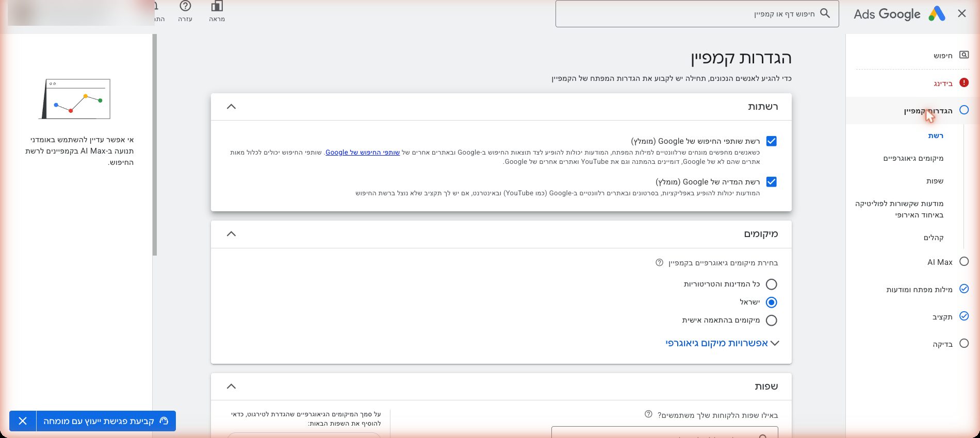
Task: Click the magnifier icon in search field
Action: pyautogui.click(x=825, y=13)
